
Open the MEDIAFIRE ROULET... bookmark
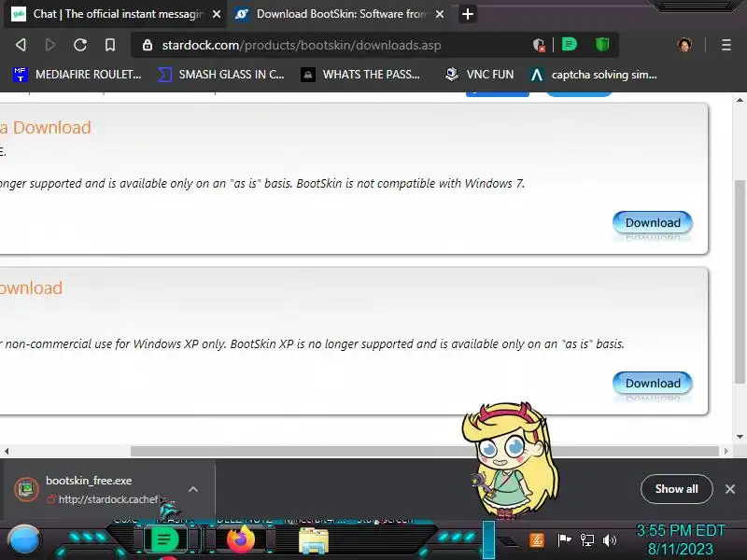coord(78,75)
